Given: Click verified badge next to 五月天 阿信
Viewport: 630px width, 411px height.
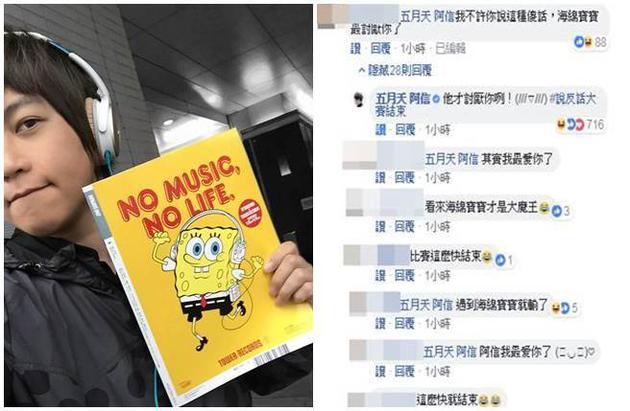Looking at the screenshot, I should [x=436, y=99].
